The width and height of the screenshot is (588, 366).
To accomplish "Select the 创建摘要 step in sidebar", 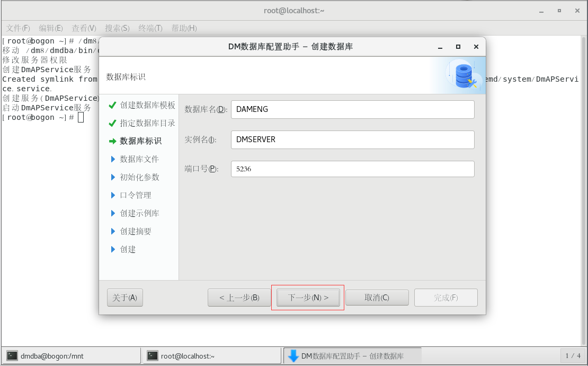I will [x=136, y=231].
